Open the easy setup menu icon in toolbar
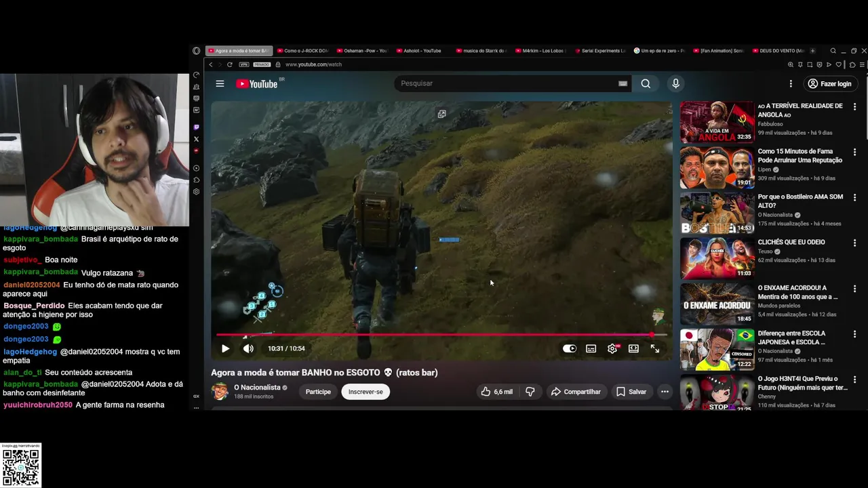Viewport: 868px width, 488px height. (862, 64)
